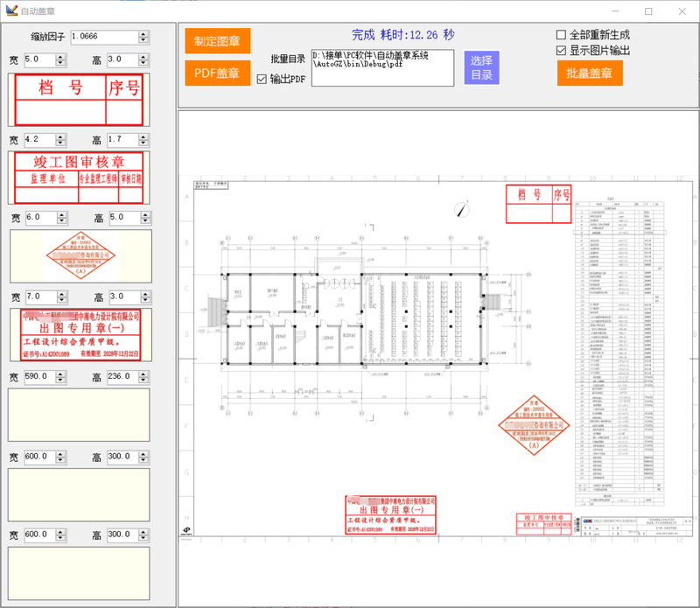This screenshot has width=700, height=608.
Task: Select the 档号 序号 stamp thumbnail
Action: pyautogui.click(x=79, y=100)
